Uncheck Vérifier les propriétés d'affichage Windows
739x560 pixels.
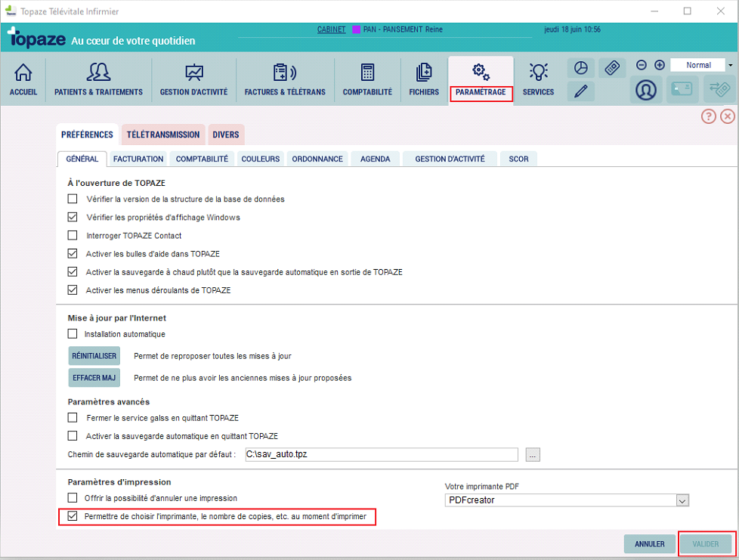[x=72, y=217]
